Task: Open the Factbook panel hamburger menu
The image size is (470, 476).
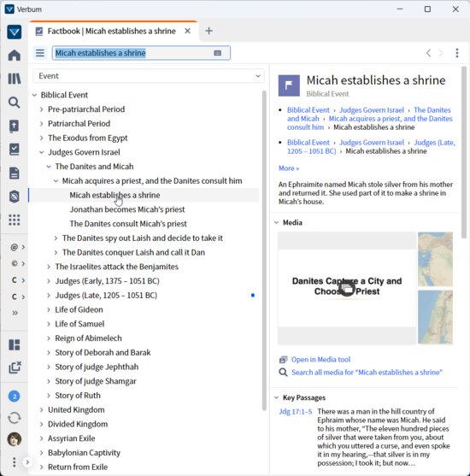Action: (40, 53)
